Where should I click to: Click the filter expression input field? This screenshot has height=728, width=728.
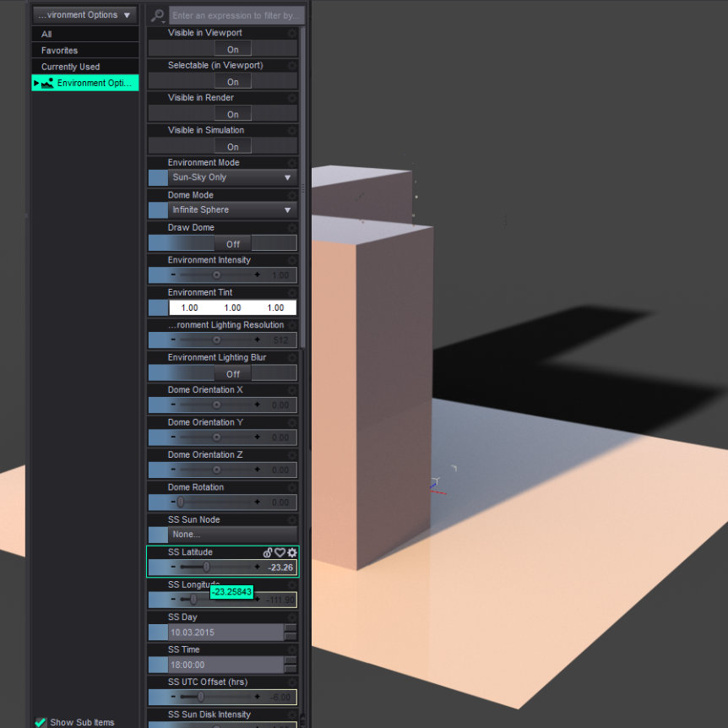pyautogui.click(x=235, y=15)
